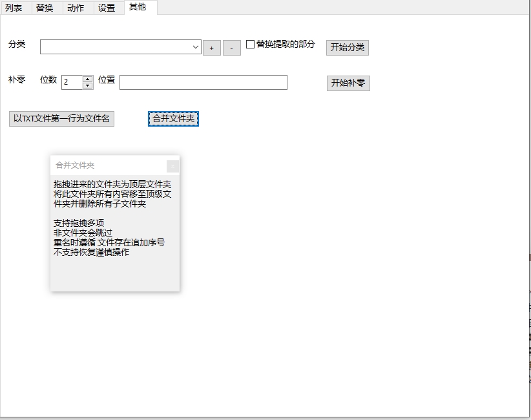Decrease 位数 with the down spinner arrow

tap(88, 85)
